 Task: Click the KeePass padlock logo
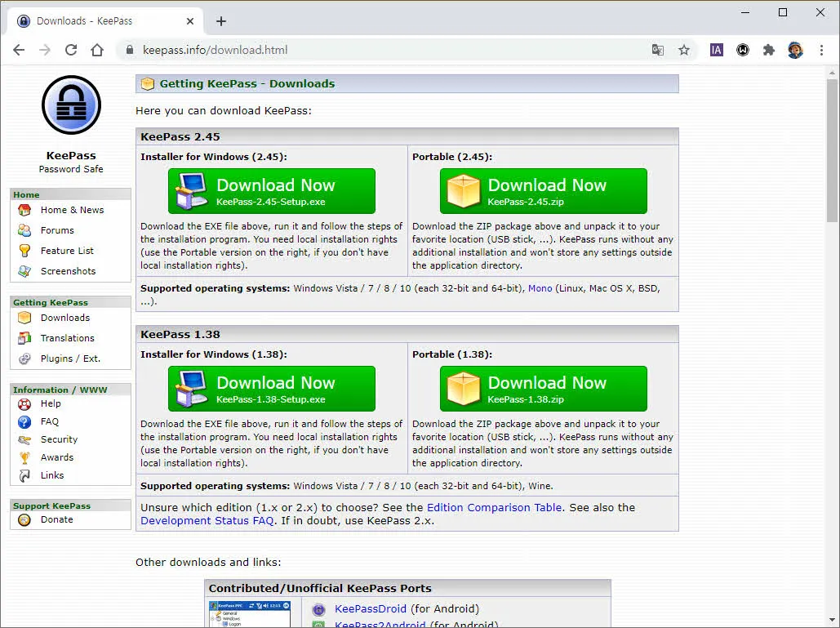tap(71, 105)
